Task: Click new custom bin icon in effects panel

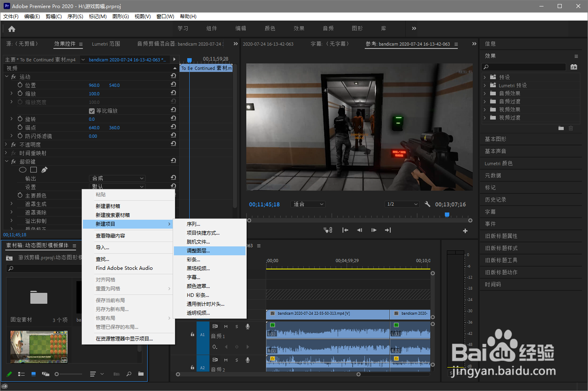Action: coord(561,128)
